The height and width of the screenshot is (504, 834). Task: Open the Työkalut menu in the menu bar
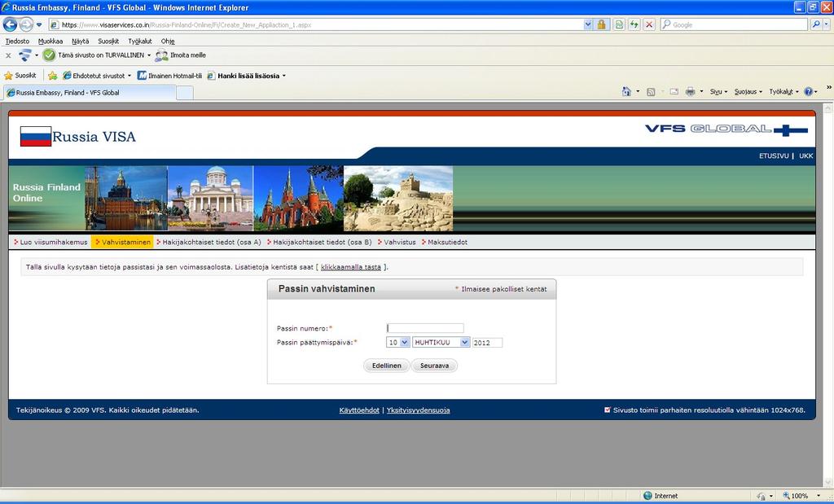click(140, 41)
